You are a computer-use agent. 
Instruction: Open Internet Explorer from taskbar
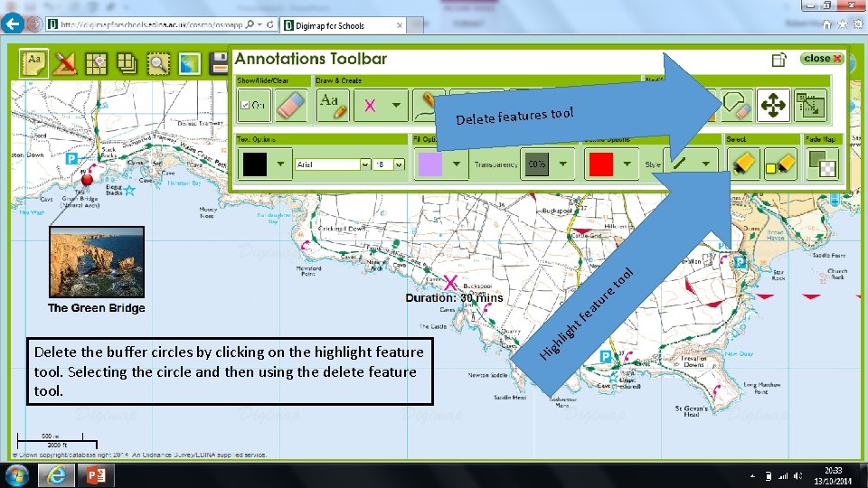coord(56,475)
